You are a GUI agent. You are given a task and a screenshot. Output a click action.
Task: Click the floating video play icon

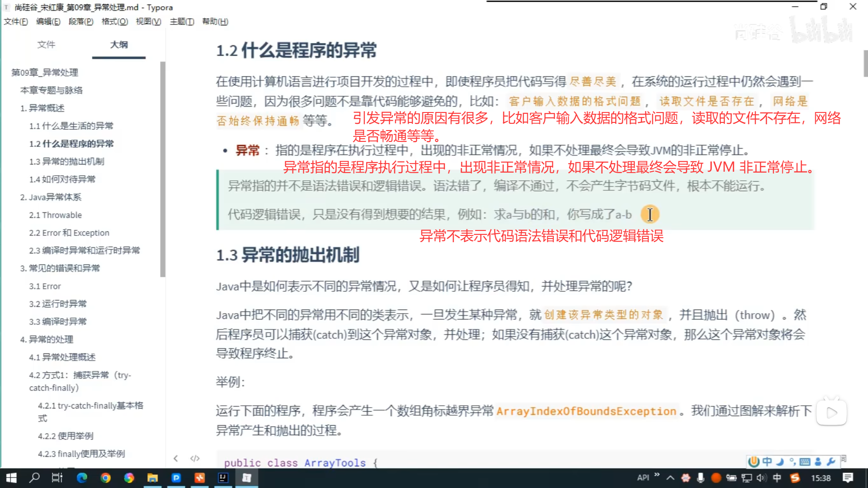831,412
